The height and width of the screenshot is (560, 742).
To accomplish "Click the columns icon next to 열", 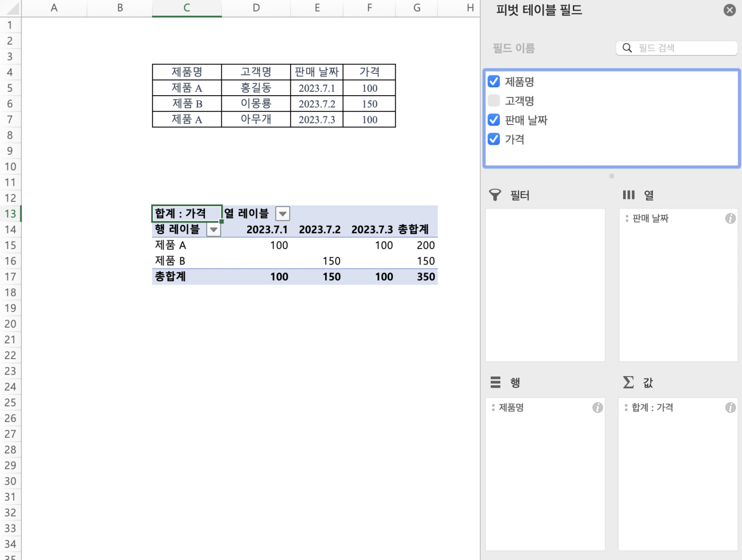I will click(628, 195).
